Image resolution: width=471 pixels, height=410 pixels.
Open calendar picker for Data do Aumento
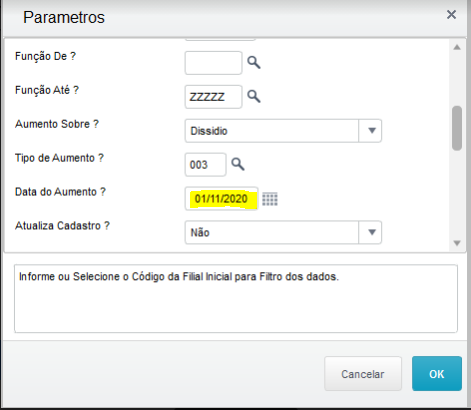tap(270, 199)
